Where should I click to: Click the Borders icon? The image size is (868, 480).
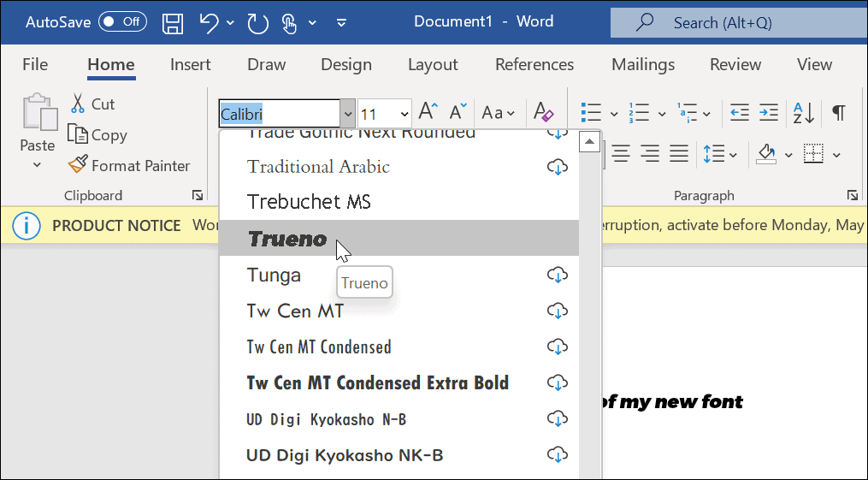(x=813, y=153)
